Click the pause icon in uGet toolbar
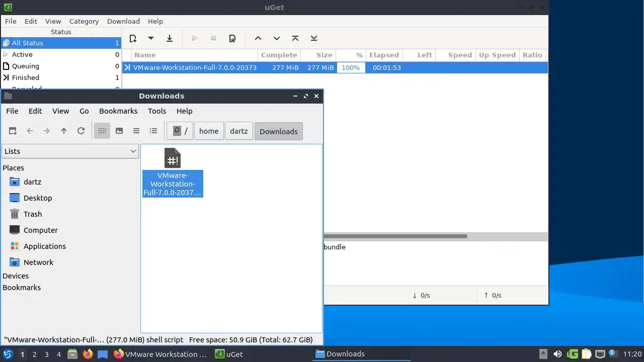This screenshot has height=362, width=644. pos(213,38)
